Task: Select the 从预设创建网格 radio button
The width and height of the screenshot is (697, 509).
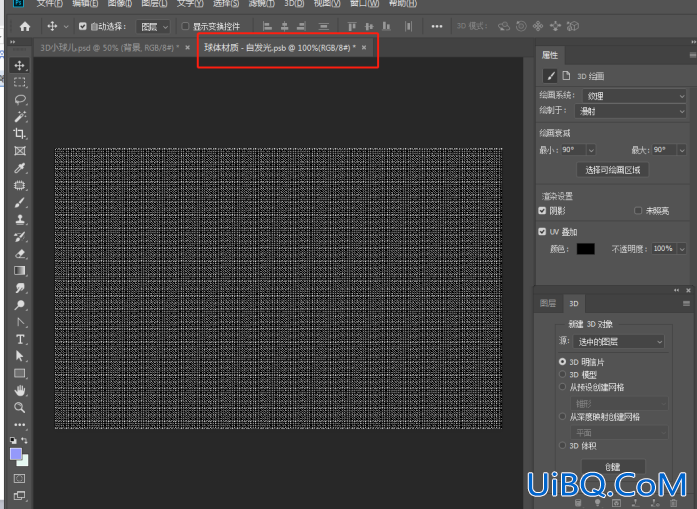Action: click(562, 387)
